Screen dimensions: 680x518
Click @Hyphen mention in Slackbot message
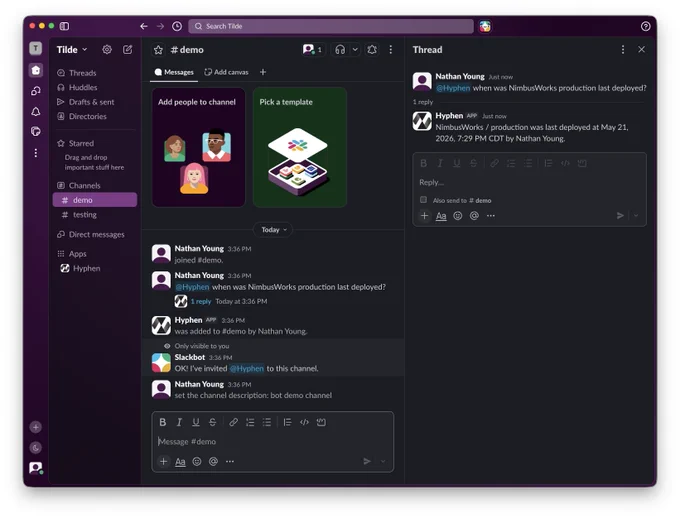247,368
